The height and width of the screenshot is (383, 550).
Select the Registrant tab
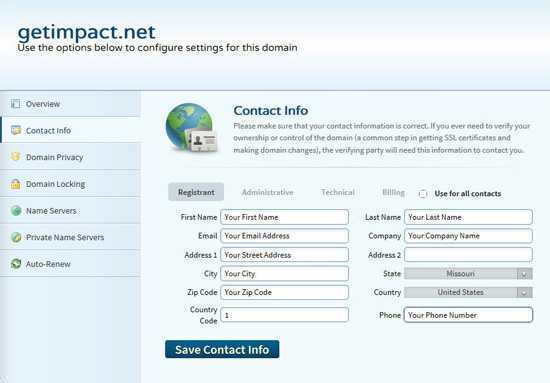pos(196,192)
